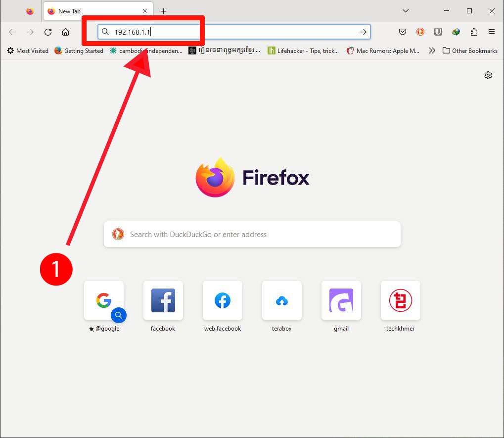Open the Extensions puzzle-piece menu
This screenshot has width=504, height=438.
(x=474, y=32)
